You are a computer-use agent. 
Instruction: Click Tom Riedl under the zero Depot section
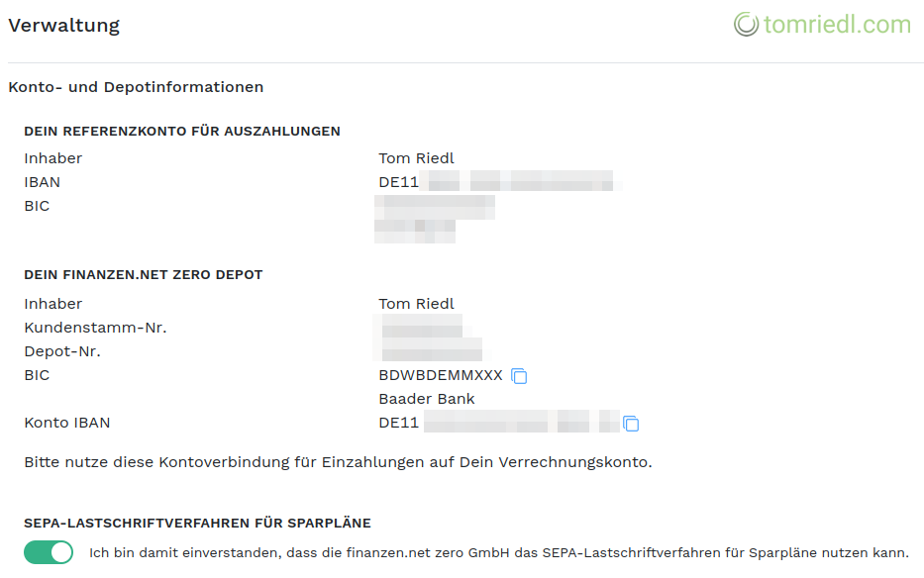point(416,304)
